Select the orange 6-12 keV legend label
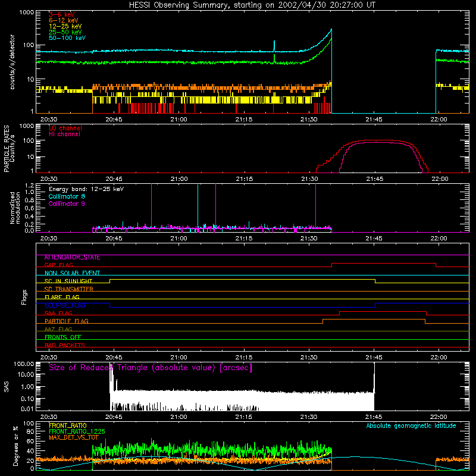The width and height of the screenshot is (476, 476). tap(64, 20)
